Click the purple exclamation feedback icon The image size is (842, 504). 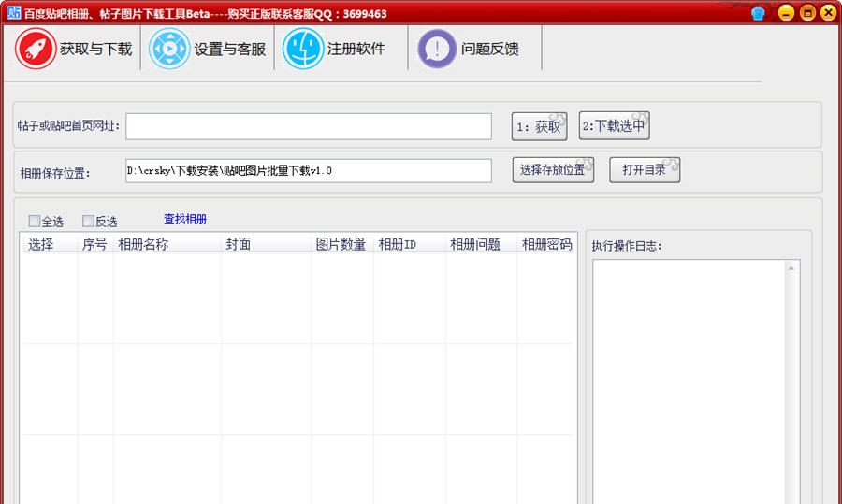point(437,49)
